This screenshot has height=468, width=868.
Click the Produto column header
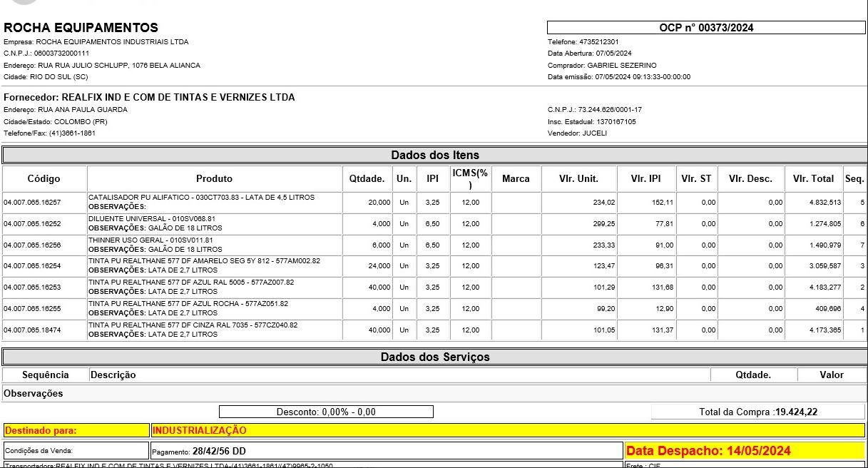click(214, 179)
